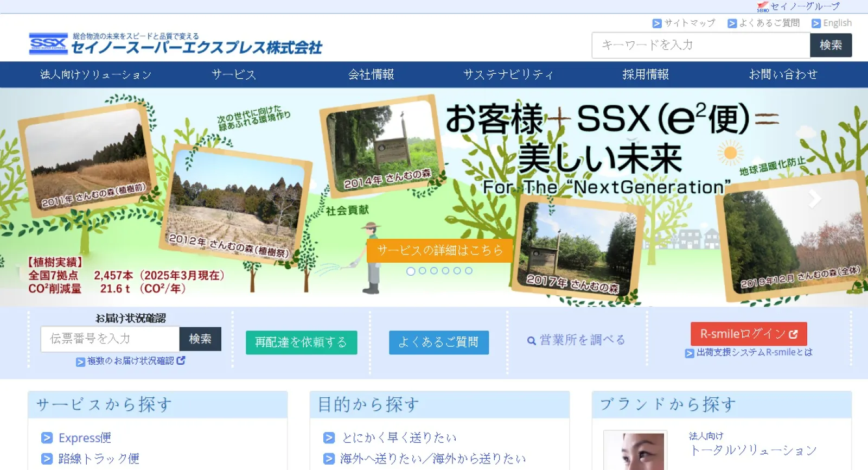Image resolution: width=868 pixels, height=470 pixels.
Task: Open 複数のお届け状況確認 link
Action: tap(130, 361)
